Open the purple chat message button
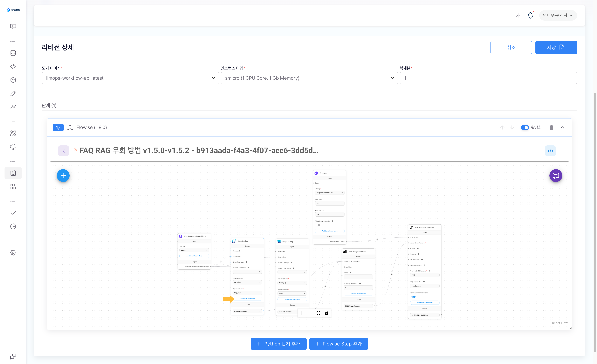Image resolution: width=597 pixels, height=364 pixels. [556, 176]
